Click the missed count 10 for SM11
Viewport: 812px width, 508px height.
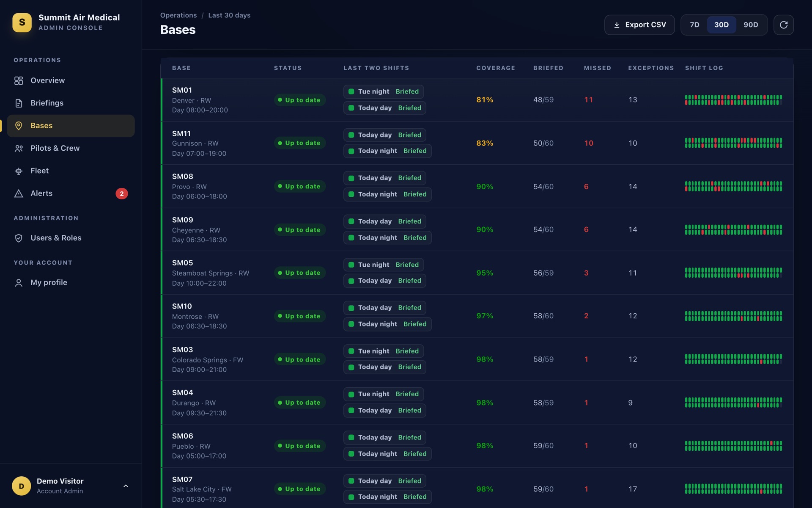[589, 144]
